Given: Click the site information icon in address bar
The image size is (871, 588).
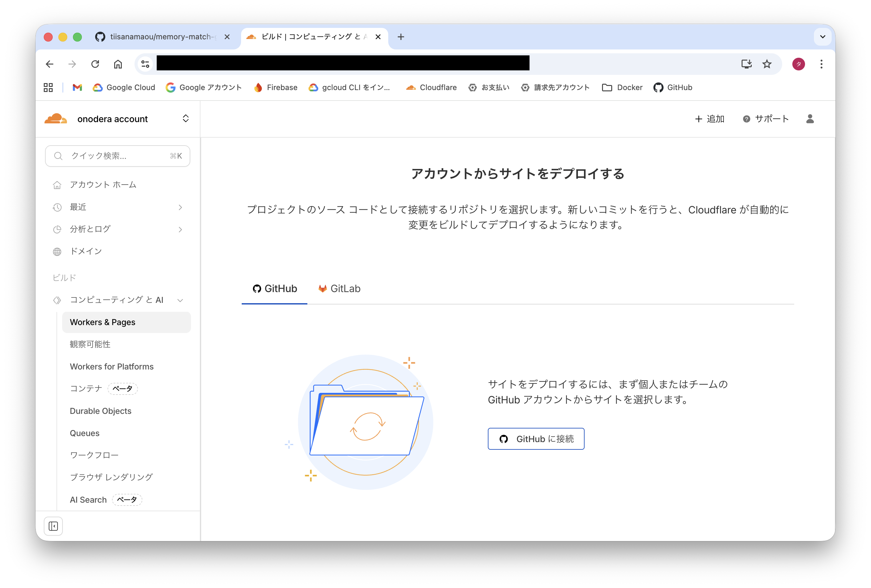Looking at the screenshot, I should [145, 64].
